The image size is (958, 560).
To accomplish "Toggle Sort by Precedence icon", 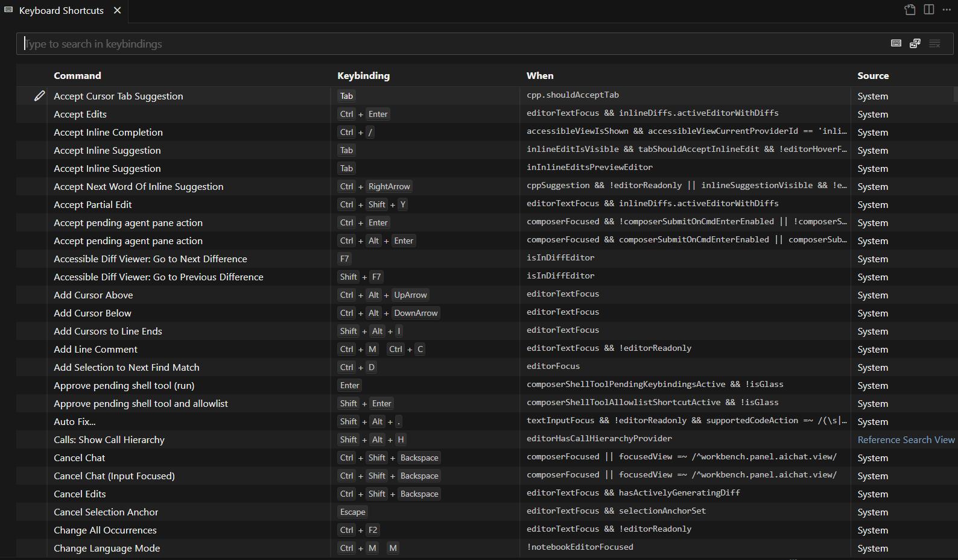I will (915, 43).
